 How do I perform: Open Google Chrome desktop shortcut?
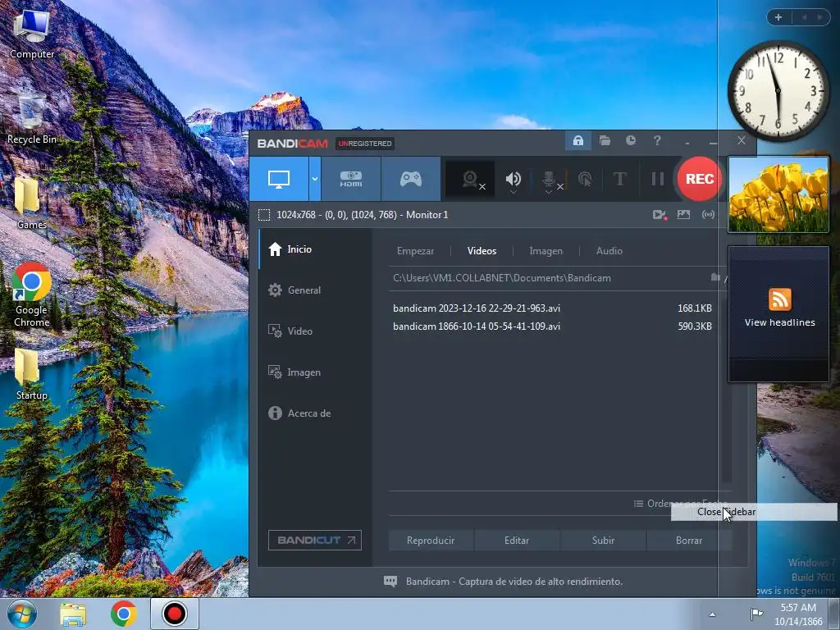[x=32, y=294]
